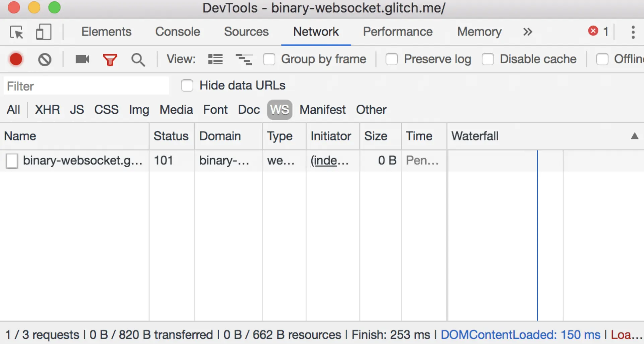Click the inspect element picker icon
644x344 pixels.
tap(16, 32)
